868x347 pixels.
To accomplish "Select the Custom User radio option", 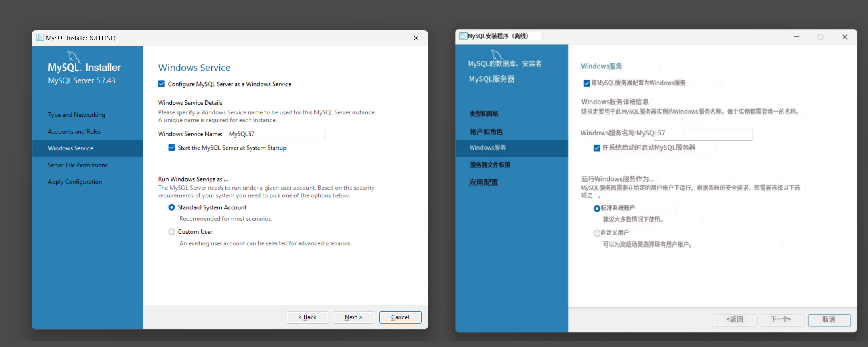I will tap(172, 232).
